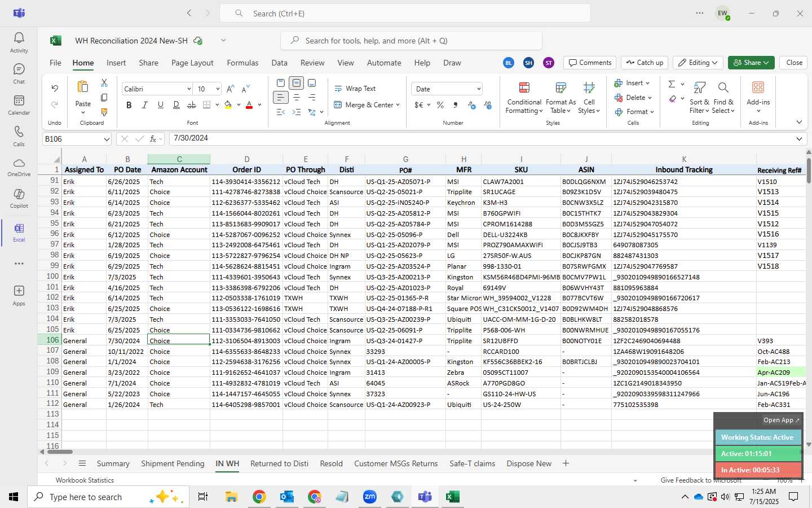Click the Decrease Indent icon
Screen dimensions: 812x508
(281, 112)
